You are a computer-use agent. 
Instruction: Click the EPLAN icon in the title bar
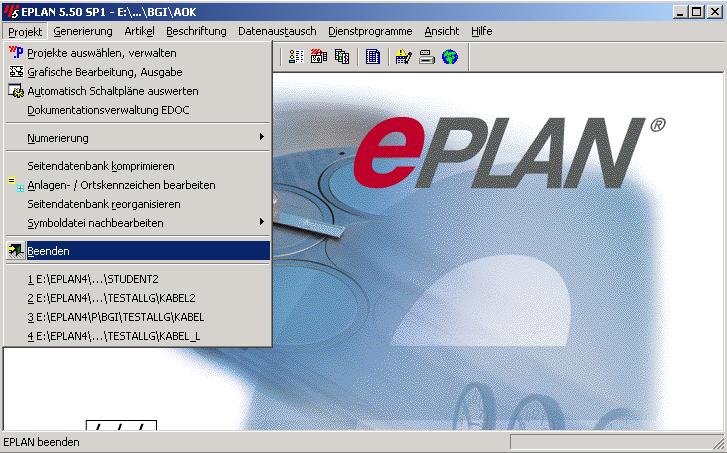click(x=11, y=12)
